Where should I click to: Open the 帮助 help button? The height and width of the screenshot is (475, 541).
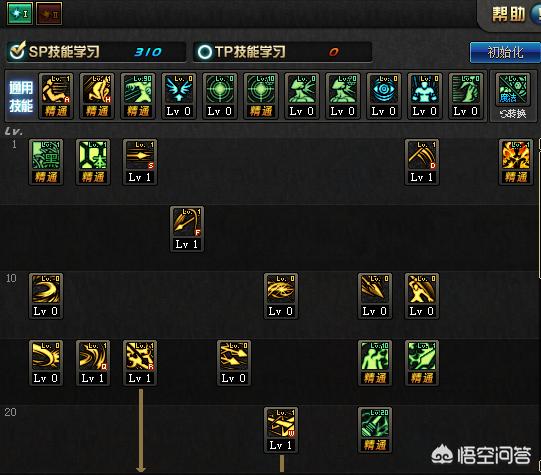coord(509,14)
